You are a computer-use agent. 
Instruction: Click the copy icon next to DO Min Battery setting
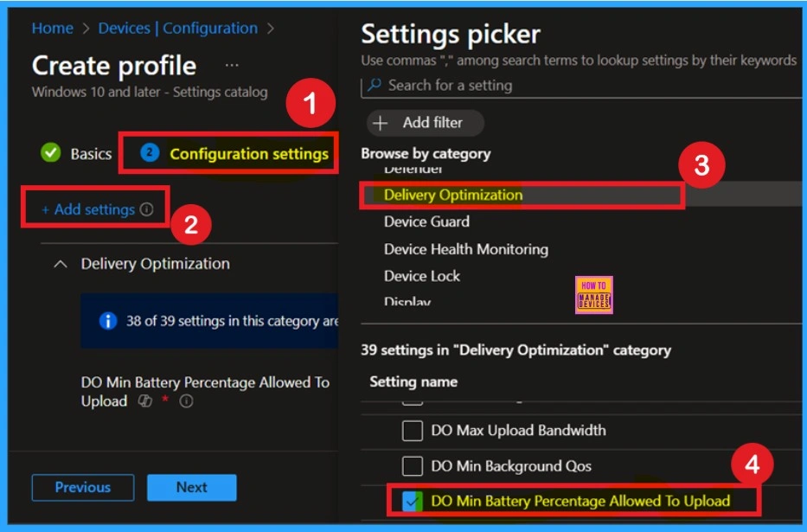144,401
